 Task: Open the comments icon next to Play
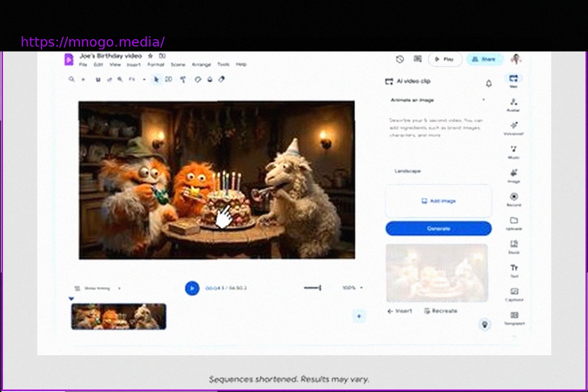click(417, 59)
